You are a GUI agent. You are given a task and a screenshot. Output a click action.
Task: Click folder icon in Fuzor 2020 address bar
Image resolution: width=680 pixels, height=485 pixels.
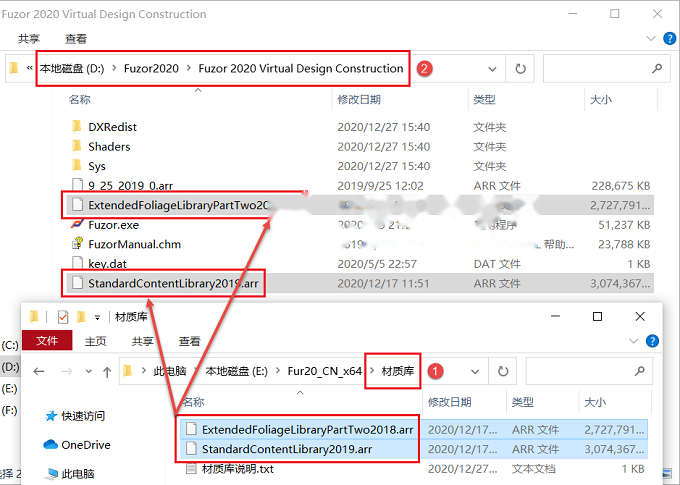(x=14, y=68)
